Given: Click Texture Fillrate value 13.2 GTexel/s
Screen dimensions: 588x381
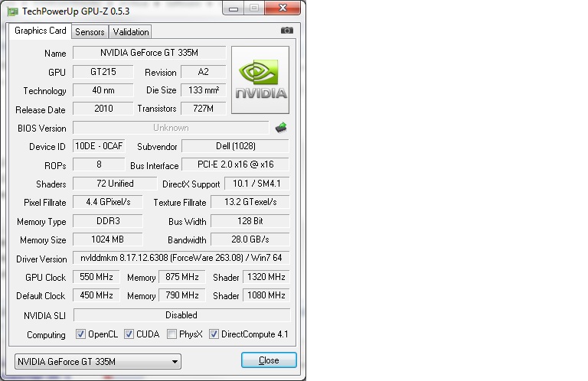Looking at the screenshot, I should pos(250,202).
